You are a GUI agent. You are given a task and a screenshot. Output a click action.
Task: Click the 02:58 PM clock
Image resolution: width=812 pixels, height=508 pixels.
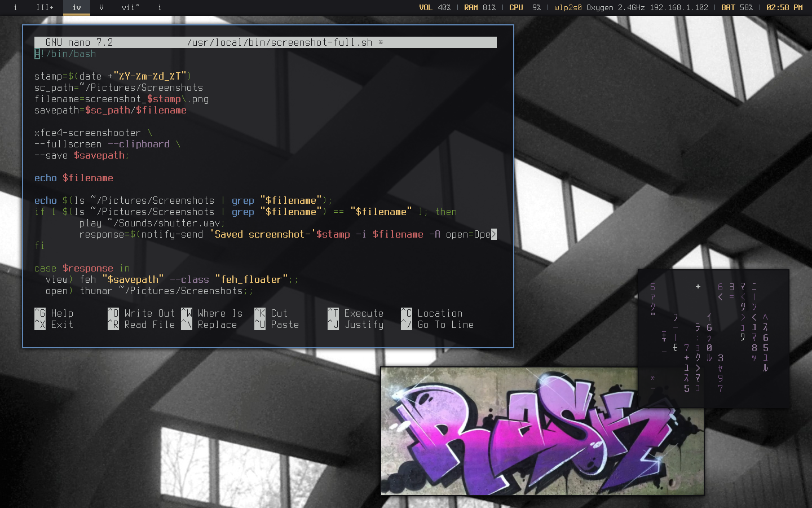click(x=784, y=7)
